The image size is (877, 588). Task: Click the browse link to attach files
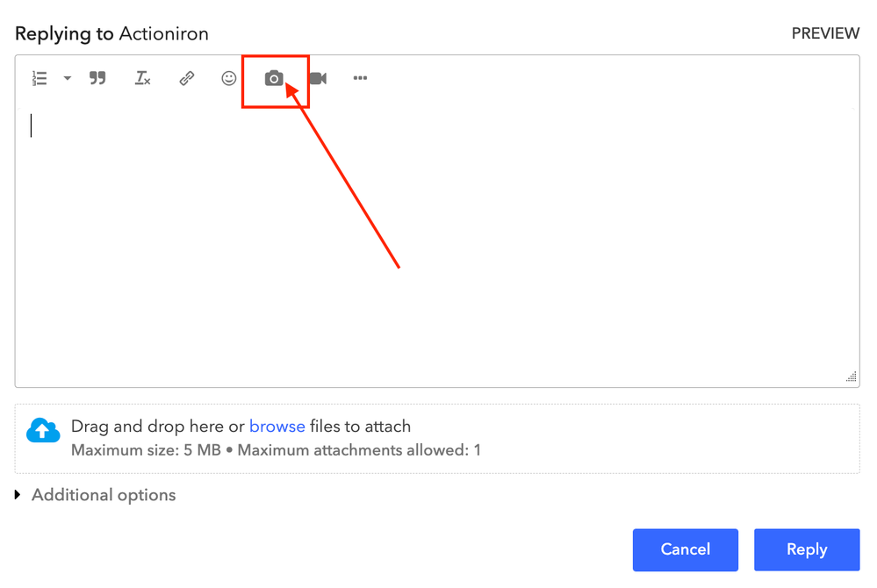pos(277,427)
